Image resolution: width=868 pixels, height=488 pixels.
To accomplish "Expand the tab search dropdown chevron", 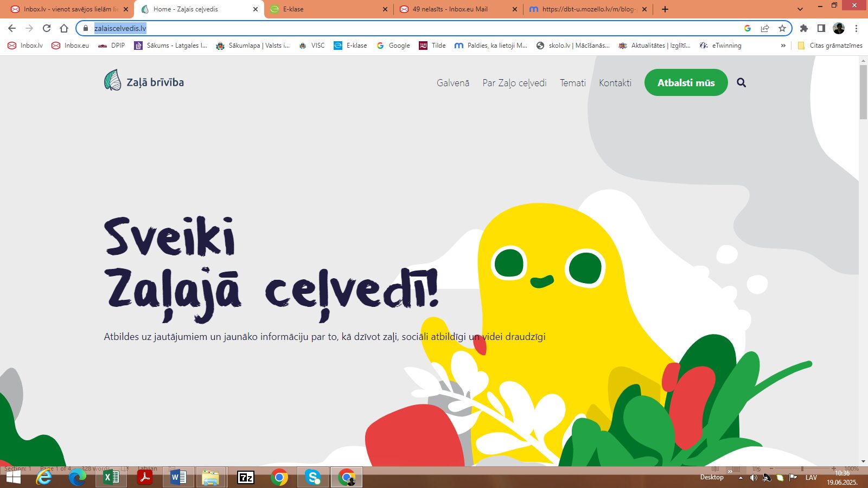I will [x=800, y=9].
